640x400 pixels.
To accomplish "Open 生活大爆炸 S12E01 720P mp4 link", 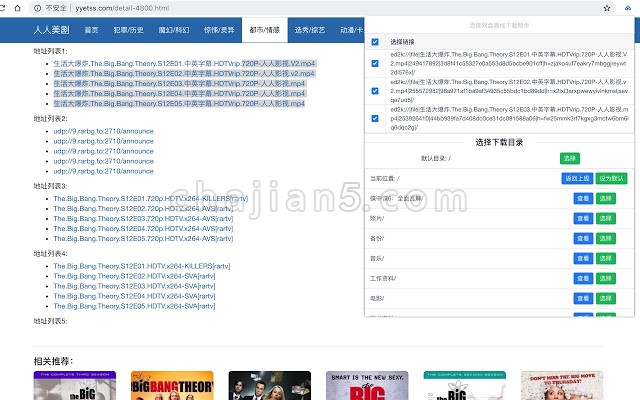I will pos(184,64).
